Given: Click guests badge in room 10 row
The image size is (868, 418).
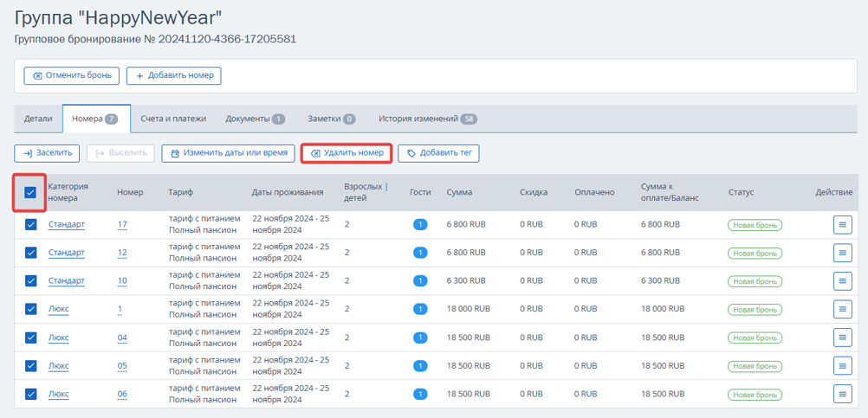Looking at the screenshot, I should pos(420,281).
